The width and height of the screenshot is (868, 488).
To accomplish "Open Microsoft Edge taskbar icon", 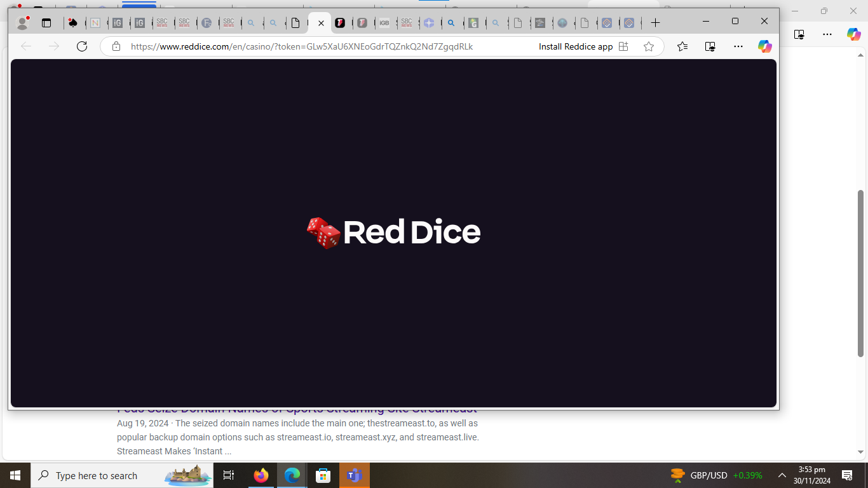I will 292,475.
